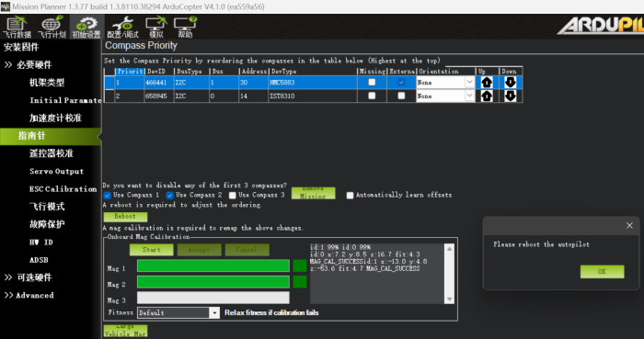Open 加速度计校准 accelerometer calibration page

coord(55,119)
